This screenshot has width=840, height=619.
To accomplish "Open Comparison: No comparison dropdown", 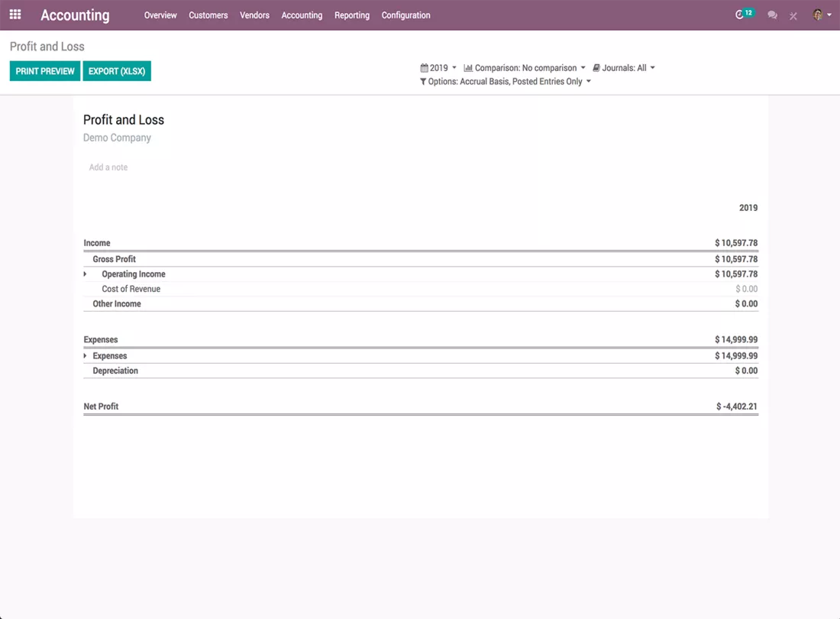I will pos(525,68).
